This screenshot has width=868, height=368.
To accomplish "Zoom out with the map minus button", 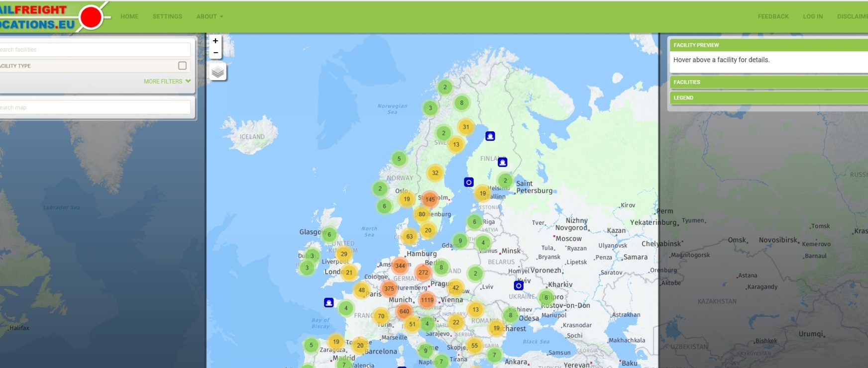I will pyautogui.click(x=216, y=53).
